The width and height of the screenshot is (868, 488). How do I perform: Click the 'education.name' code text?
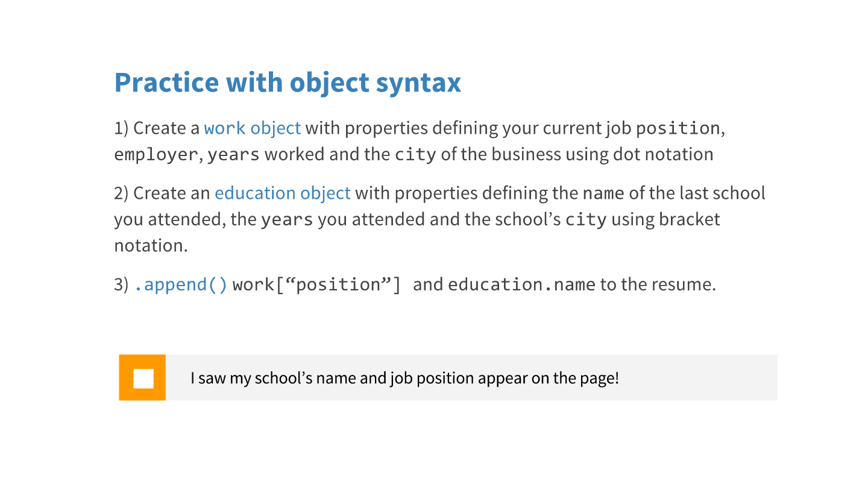pos(521,284)
